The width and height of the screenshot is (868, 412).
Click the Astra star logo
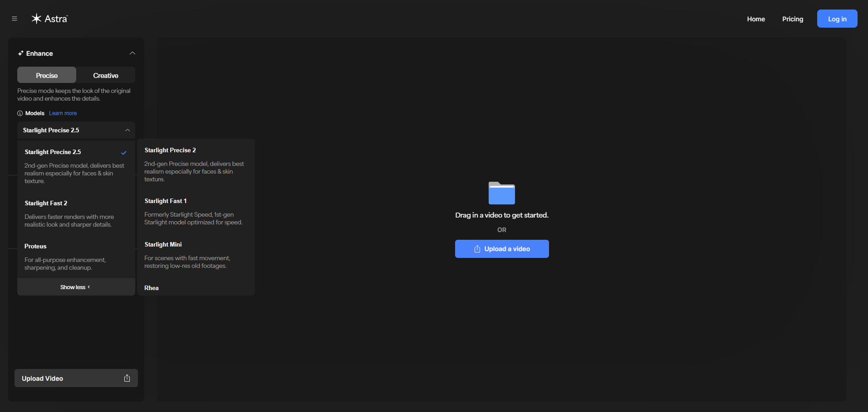pyautogui.click(x=36, y=19)
